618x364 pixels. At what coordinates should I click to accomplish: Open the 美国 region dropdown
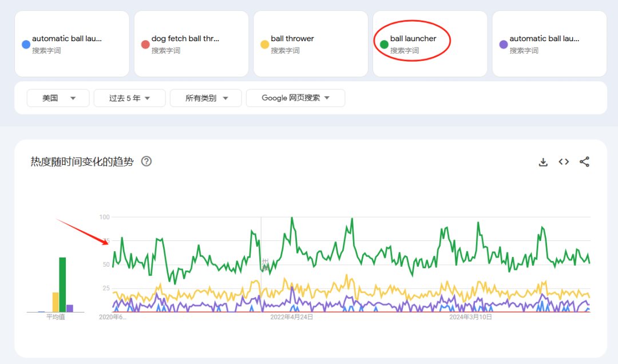(58, 98)
